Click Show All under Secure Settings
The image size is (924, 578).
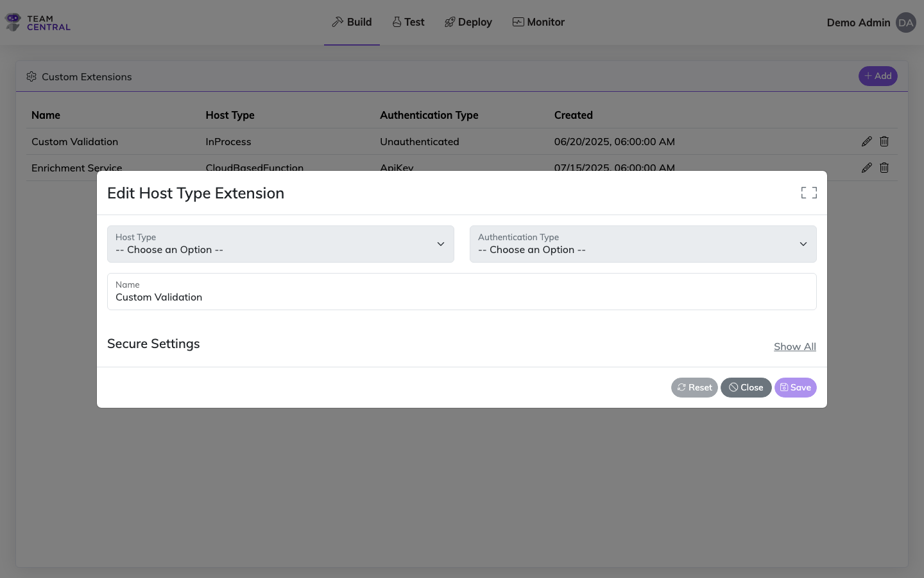794,346
